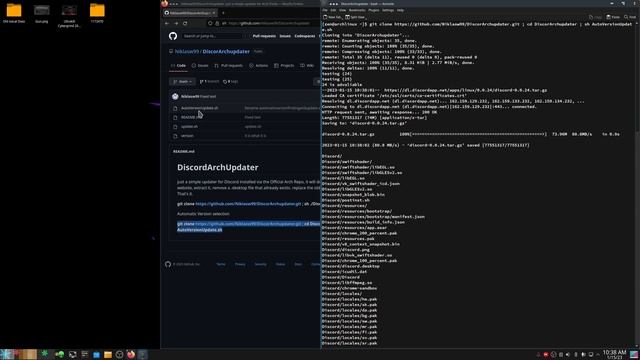Open Konsole File menu
This screenshot has height=360, width=640.
tap(325, 10)
